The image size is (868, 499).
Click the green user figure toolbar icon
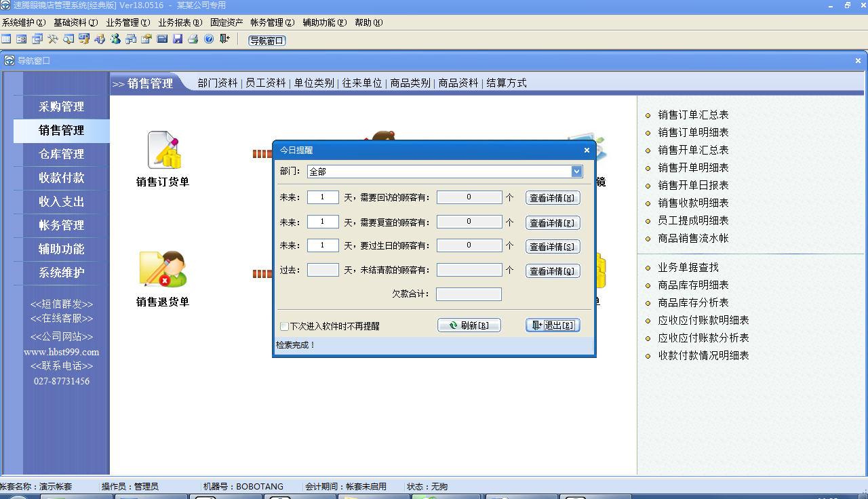point(115,39)
